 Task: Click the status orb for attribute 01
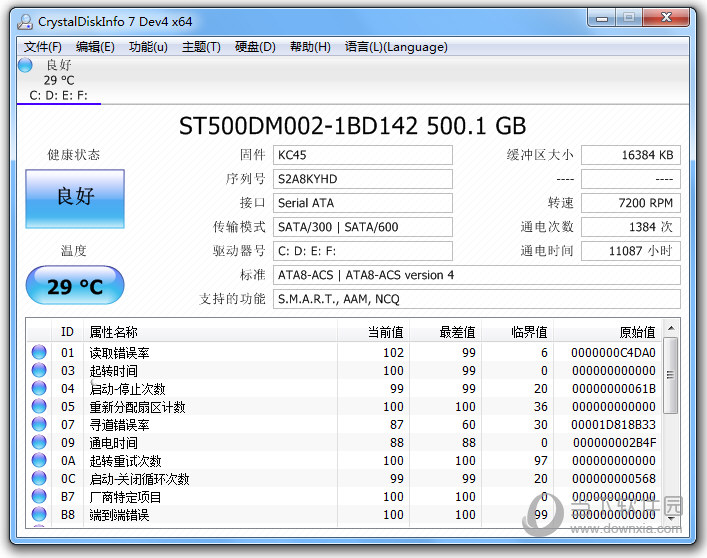pyautogui.click(x=39, y=352)
